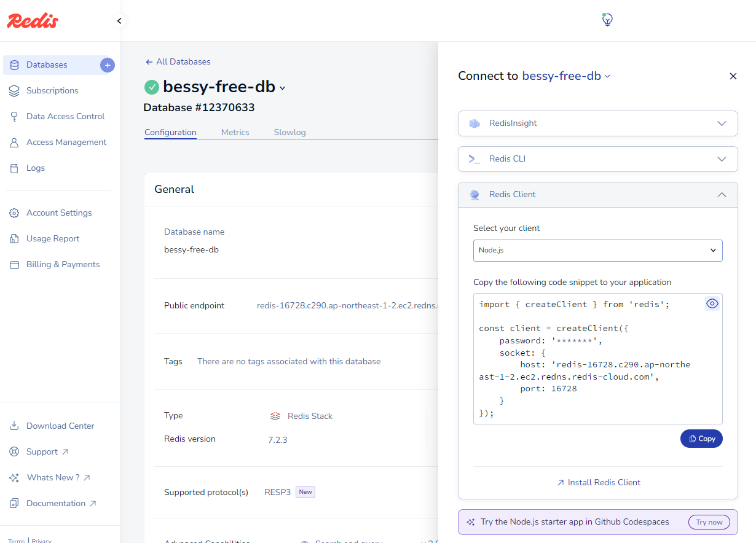The image size is (756, 543).
Task: Click the RedisInsight icon
Action: tap(474, 123)
